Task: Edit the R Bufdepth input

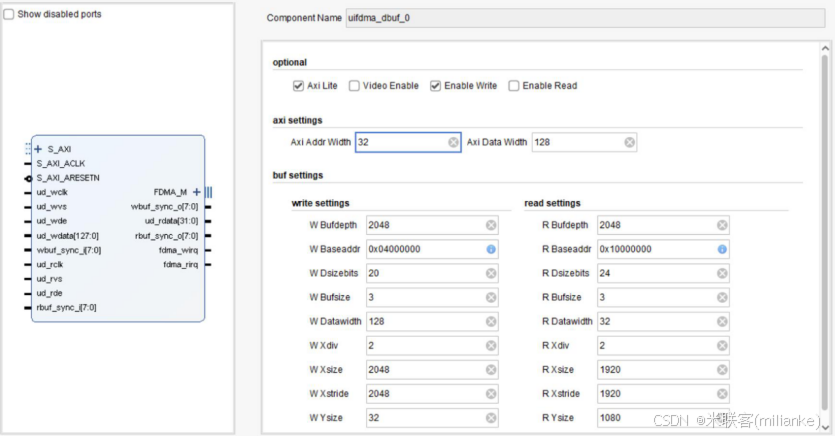Action: 663,225
